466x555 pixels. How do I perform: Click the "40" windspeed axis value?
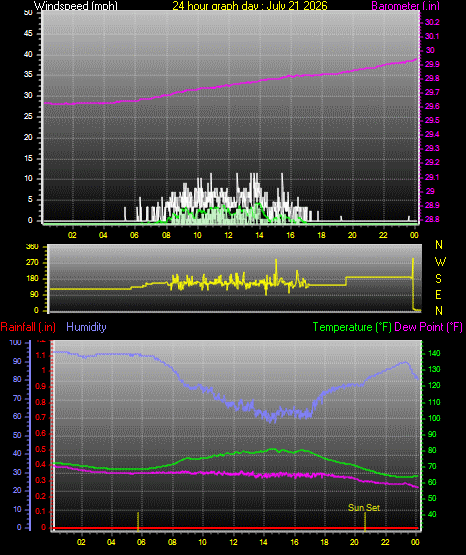pyautogui.click(x=28, y=54)
